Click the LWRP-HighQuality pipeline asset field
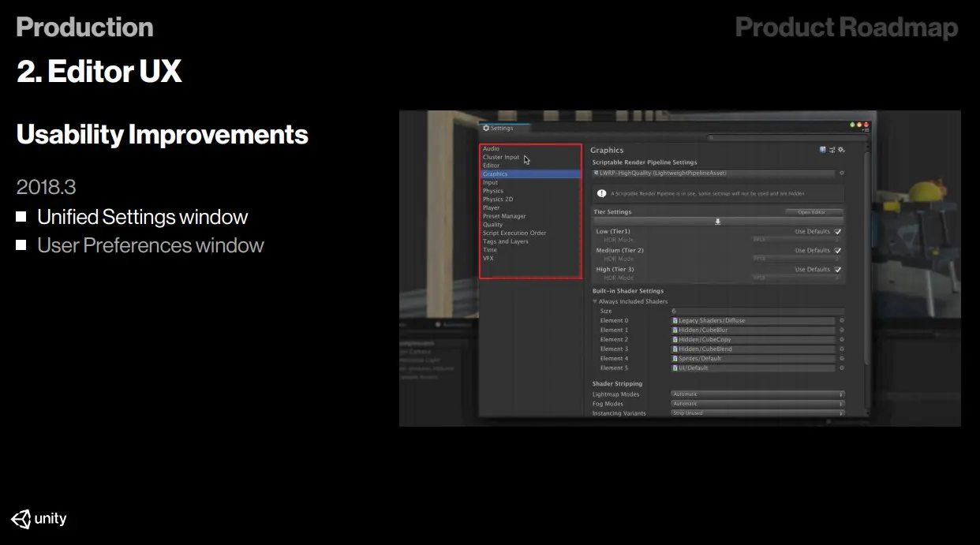This screenshot has height=545, width=980. (714, 173)
